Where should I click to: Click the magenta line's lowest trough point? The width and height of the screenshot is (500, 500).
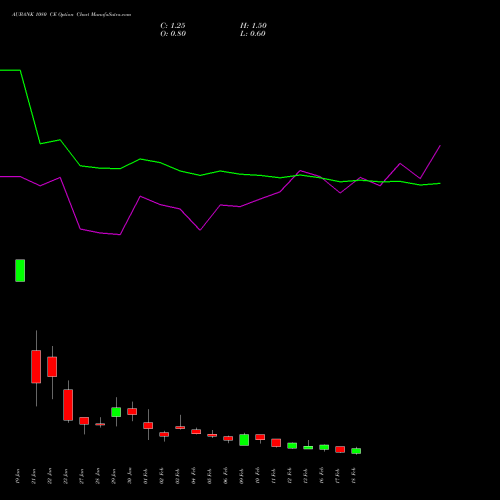(x=120, y=235)
